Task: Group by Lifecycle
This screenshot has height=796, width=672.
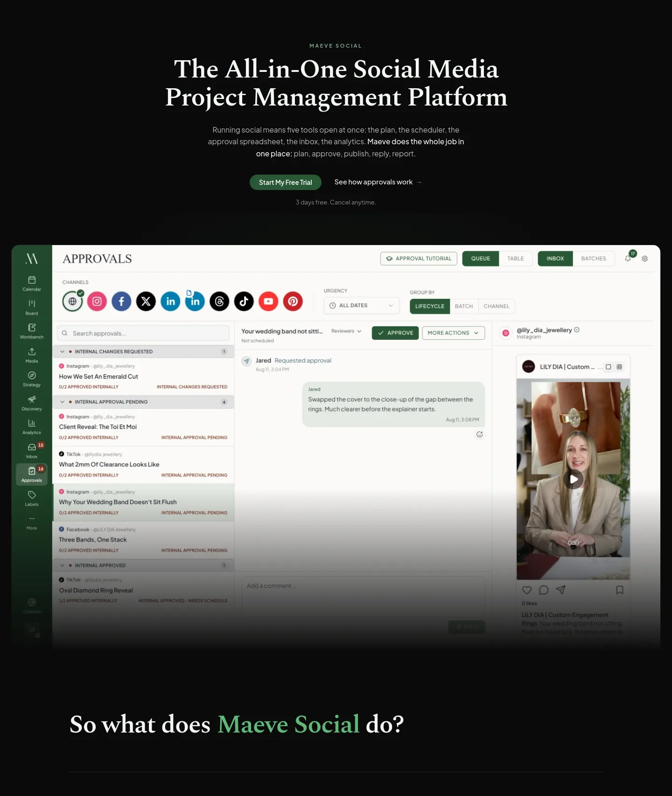Action: tap(430, 306)
